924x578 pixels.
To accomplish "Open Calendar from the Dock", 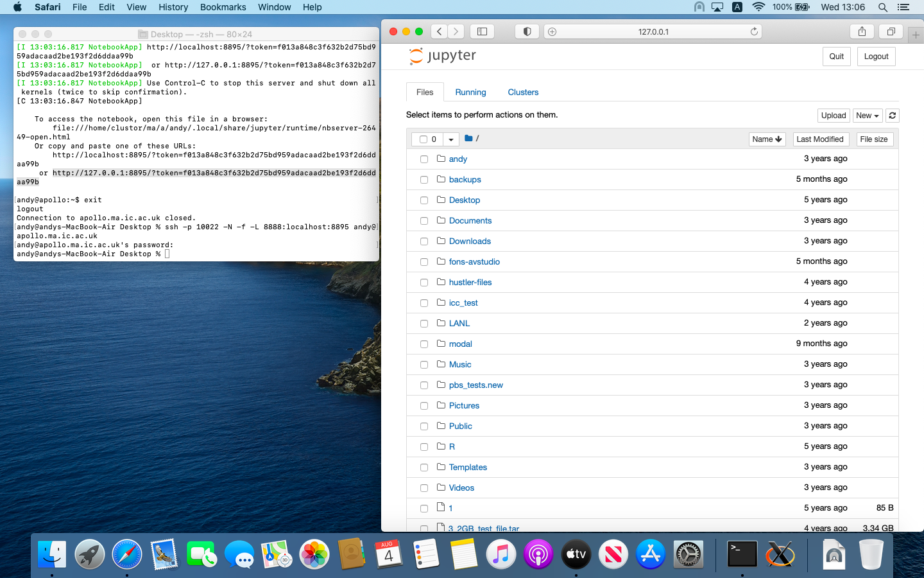I will point(389,554).
